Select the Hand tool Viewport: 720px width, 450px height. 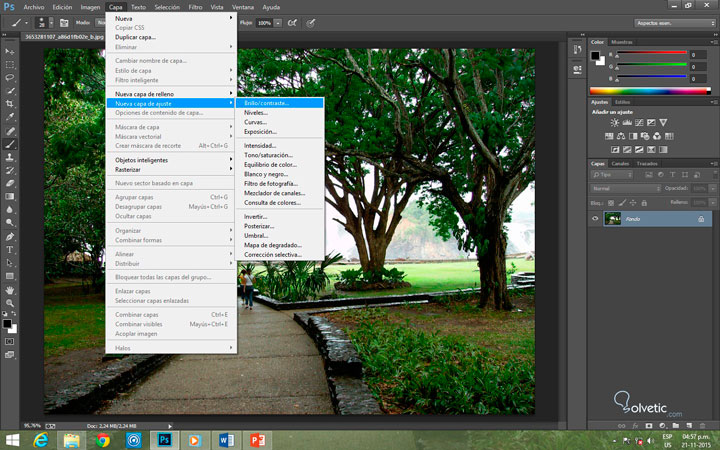[10, 290]
